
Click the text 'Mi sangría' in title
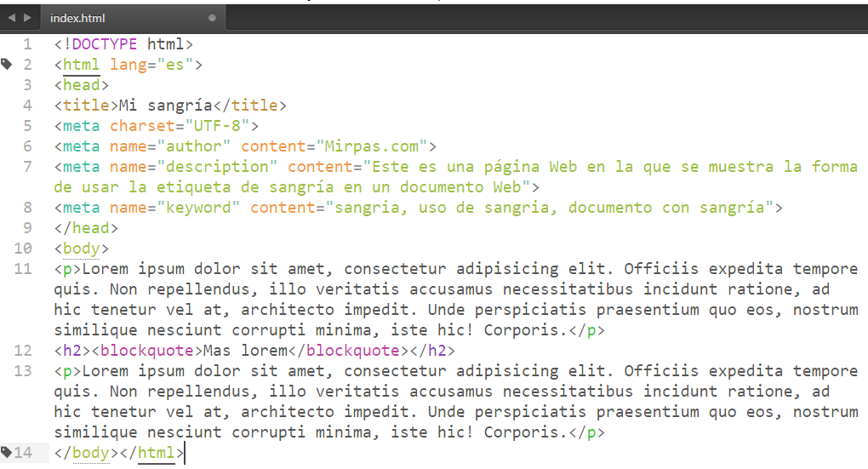166,106
